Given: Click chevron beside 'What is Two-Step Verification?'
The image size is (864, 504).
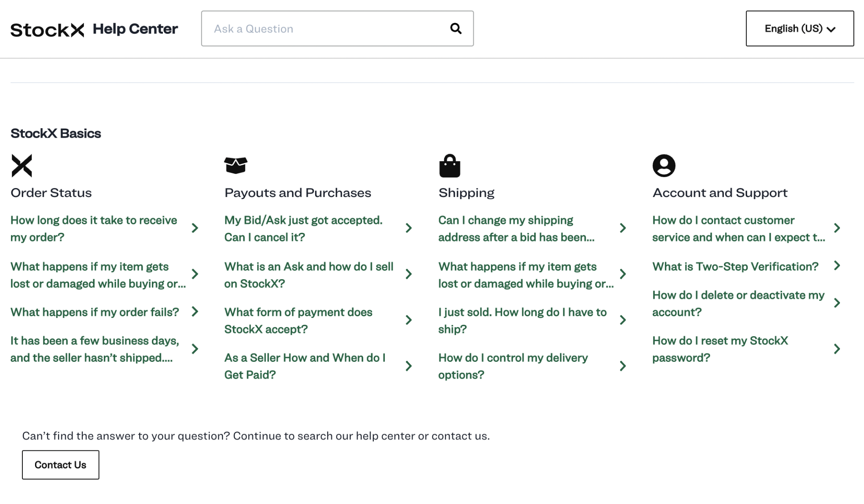Looking at the screenshot, I should point(837,266).
